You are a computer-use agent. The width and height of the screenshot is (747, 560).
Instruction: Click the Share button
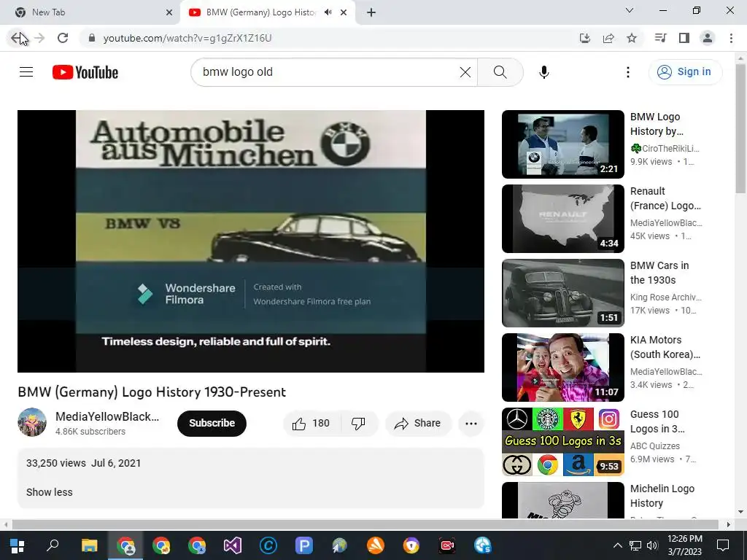[418, 424]
